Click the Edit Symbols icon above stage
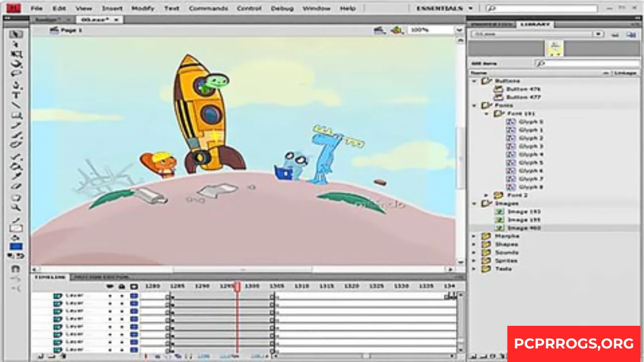 397,30
